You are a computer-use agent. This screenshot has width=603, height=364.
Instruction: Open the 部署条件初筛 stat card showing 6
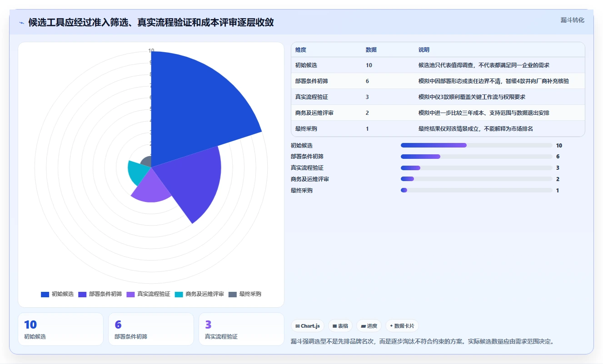[x=151, y=329]
